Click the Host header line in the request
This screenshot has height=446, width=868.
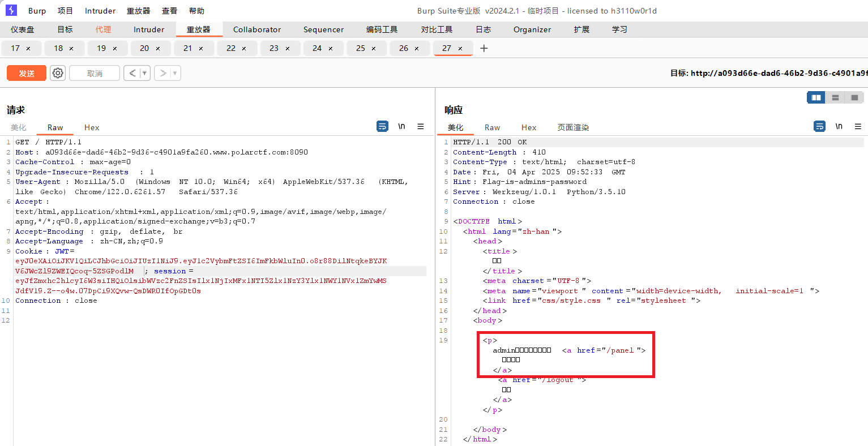[162, 152]
